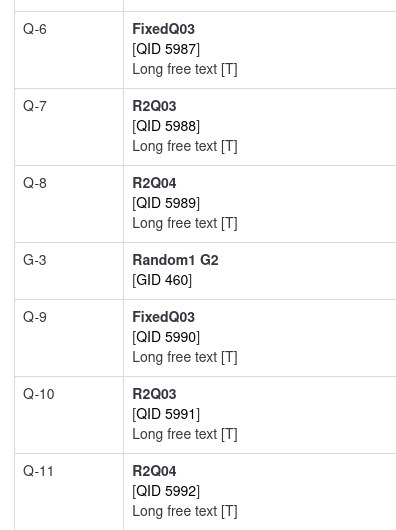
Task: Click the [QID 5990] label
Action: tap(166, 337)
